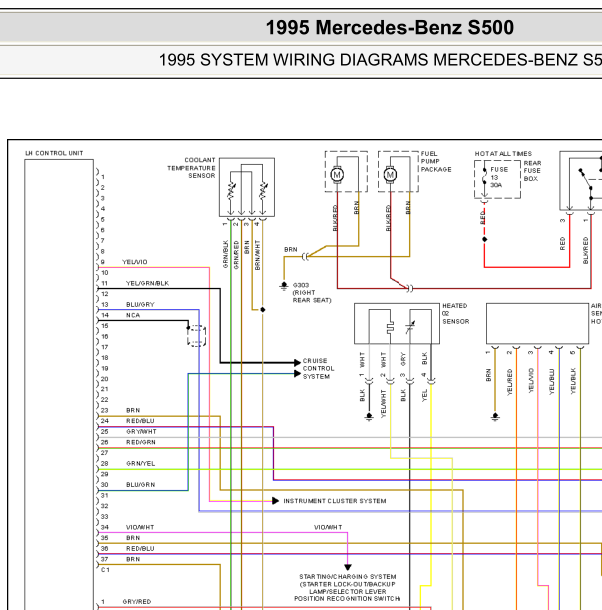Click the vertical "GRN/BLK" wire label
Image resolution: width=602 pixels, height=610 pixels.
225,254
